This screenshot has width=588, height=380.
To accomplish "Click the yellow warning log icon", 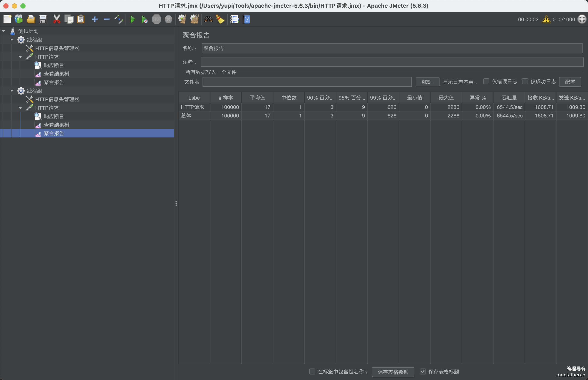I will pyautogui.click(x=546, y=19).
